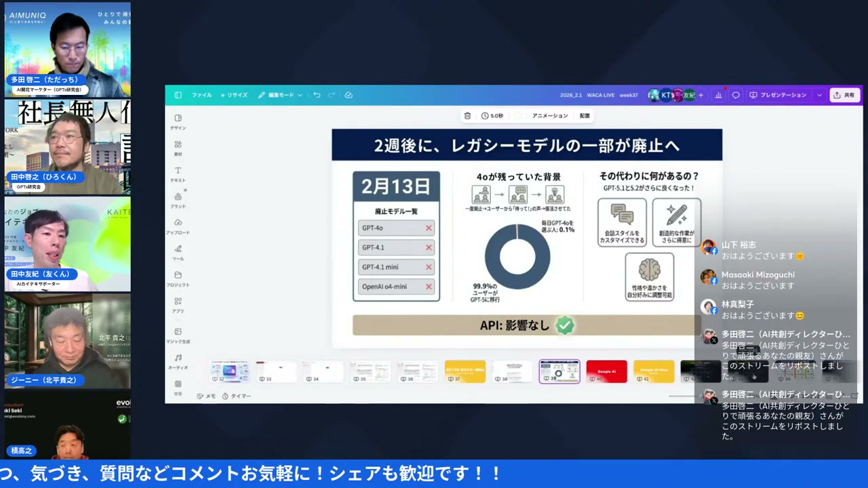Open the アニメーション panel button
Screen dimensions: 868x488
coord(549,115)
